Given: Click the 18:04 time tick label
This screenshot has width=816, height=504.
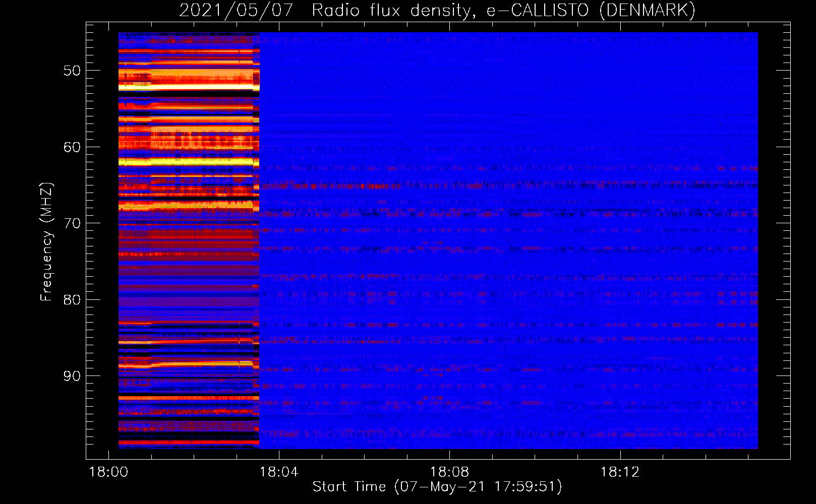Looking at the screenshot, I should click(279, 472).
